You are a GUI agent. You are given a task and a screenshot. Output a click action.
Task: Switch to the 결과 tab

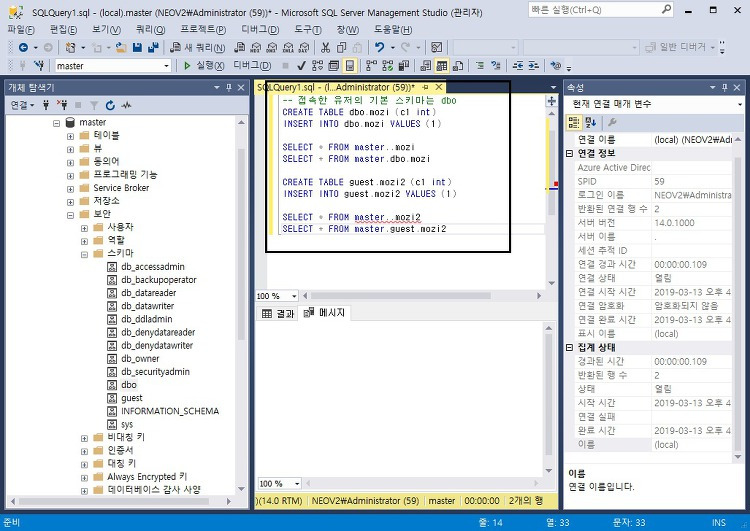(278, 314)
